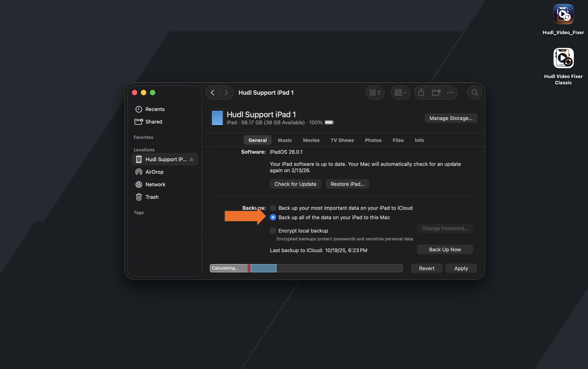
Task: Switch to the Files tab
Action: pyautogui.click(x=398, y=140)
